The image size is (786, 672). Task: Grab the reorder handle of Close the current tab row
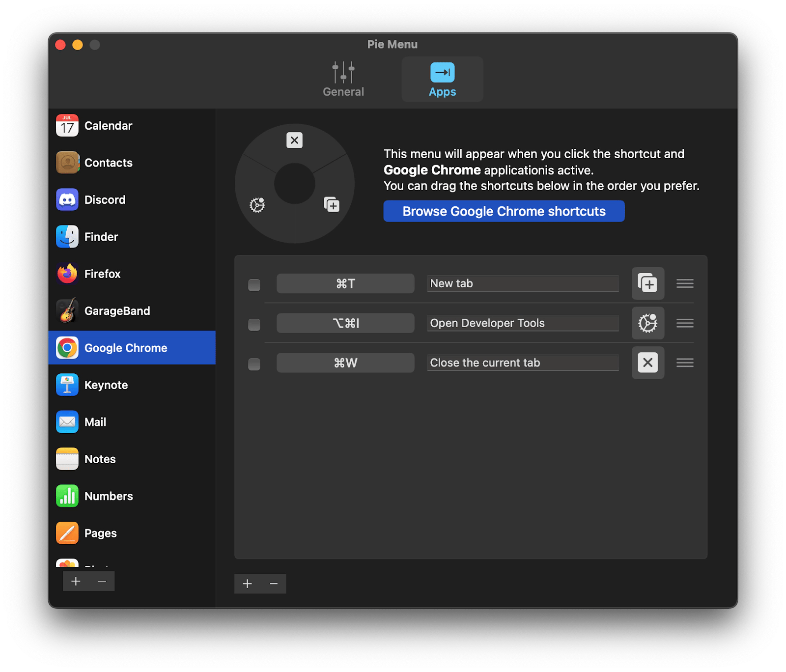tap(685, 363)
